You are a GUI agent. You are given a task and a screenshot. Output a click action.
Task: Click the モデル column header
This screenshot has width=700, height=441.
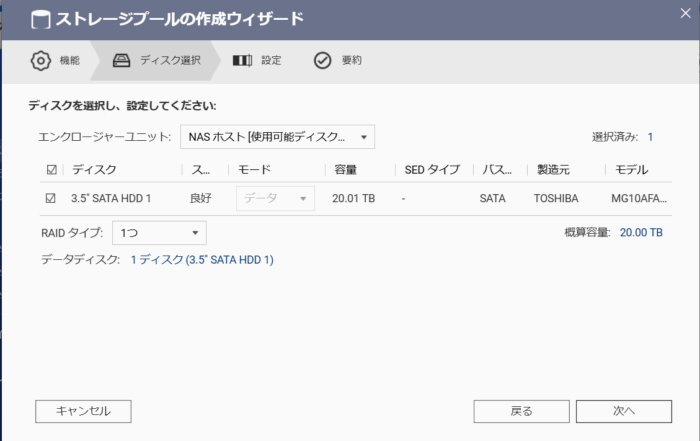pos(630,170)
